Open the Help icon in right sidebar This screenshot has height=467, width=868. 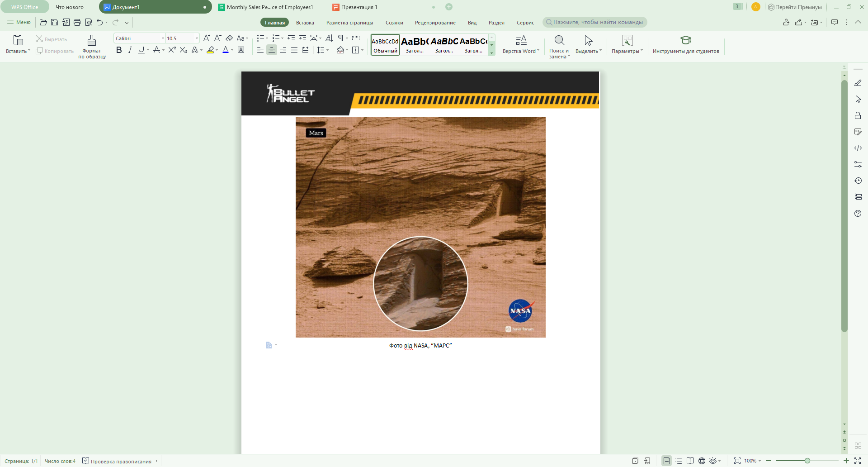(x=858, y=213)
